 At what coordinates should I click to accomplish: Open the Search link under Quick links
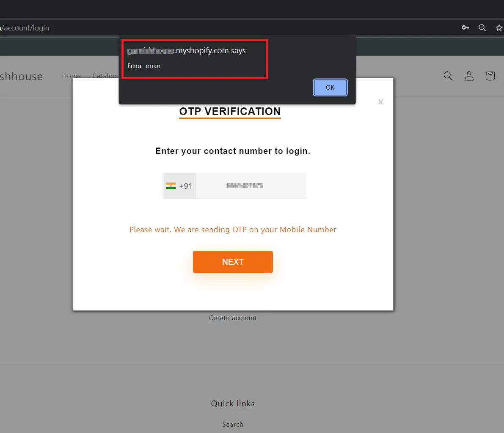[x=233, y=424]
